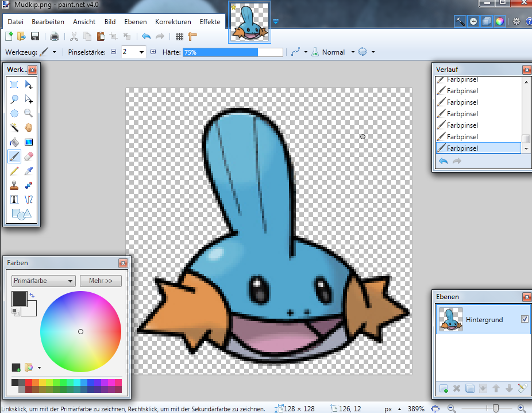Select the Lasso Select tool
This screenshot has width=532, height=413.
(14, 99)
